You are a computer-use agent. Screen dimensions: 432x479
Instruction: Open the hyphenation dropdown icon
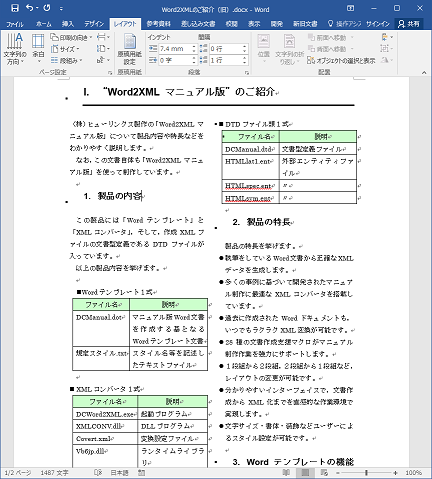tap(103, 60)
